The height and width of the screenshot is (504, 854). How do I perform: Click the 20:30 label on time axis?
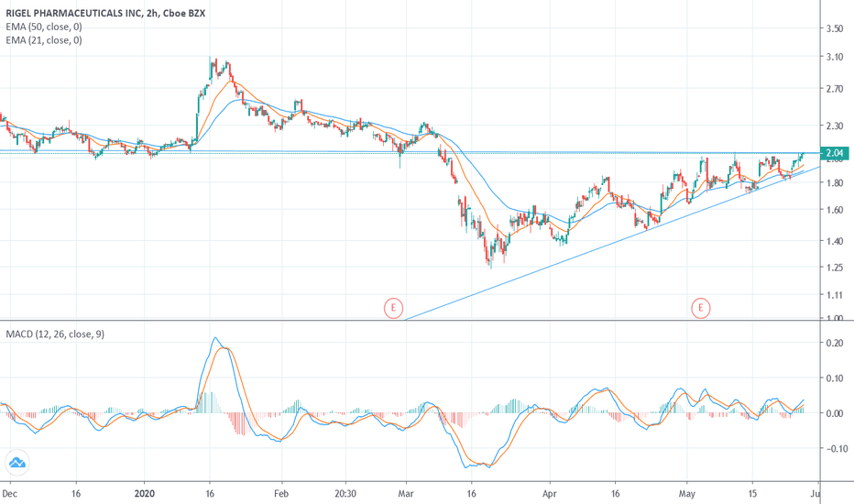point(345,494)
